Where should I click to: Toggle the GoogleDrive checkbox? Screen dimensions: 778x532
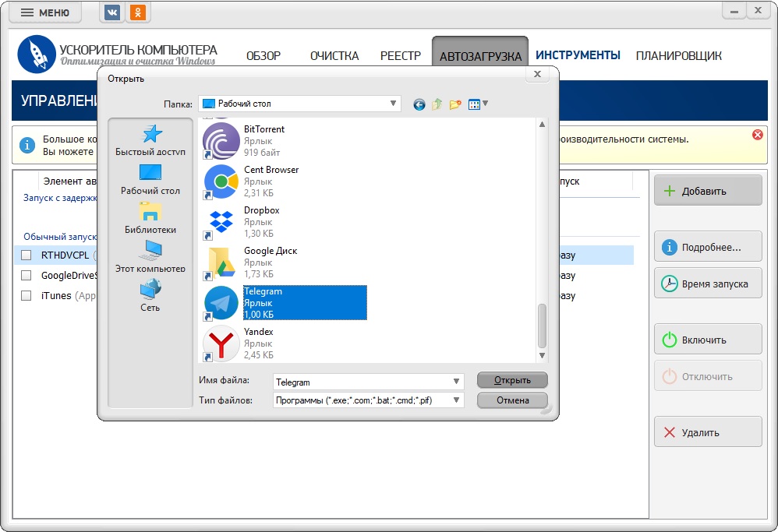pos(27,275)
